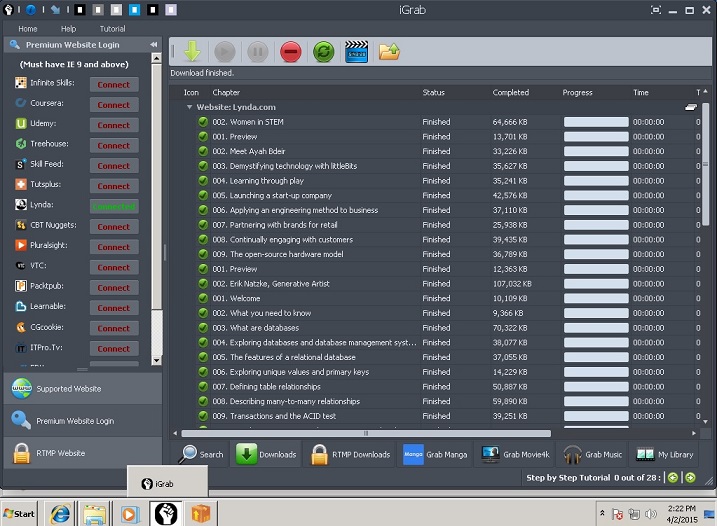
Task: Open the Grab Music tab
Action: click(x=593, y=455)
